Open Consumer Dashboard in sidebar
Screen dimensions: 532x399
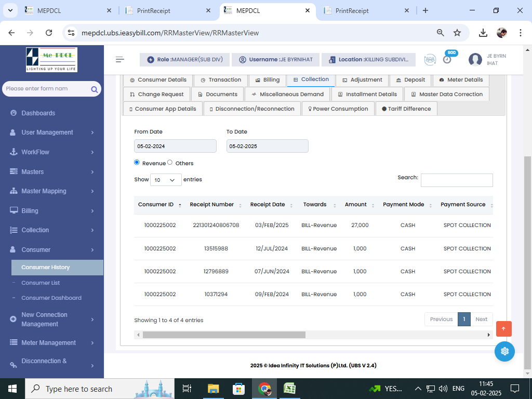click(51, 298)
